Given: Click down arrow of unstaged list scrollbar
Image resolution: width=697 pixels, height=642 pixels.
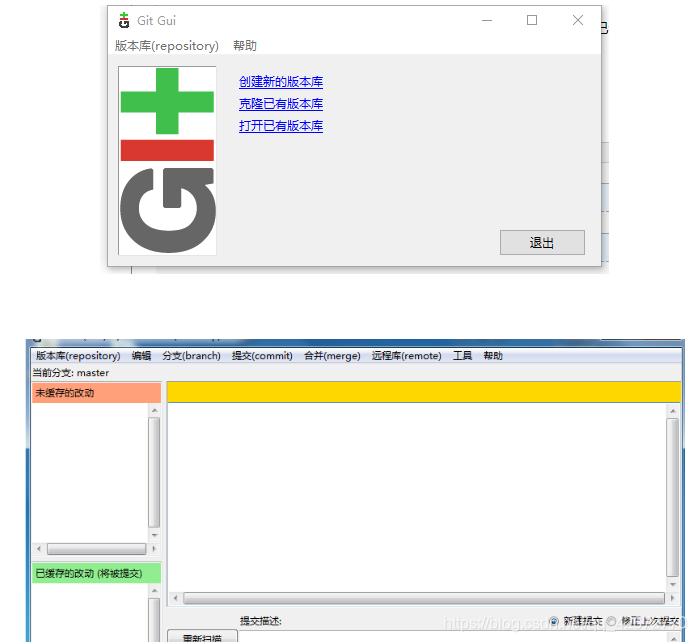Looking at the screenshot, I should click(x=155, y=535).
